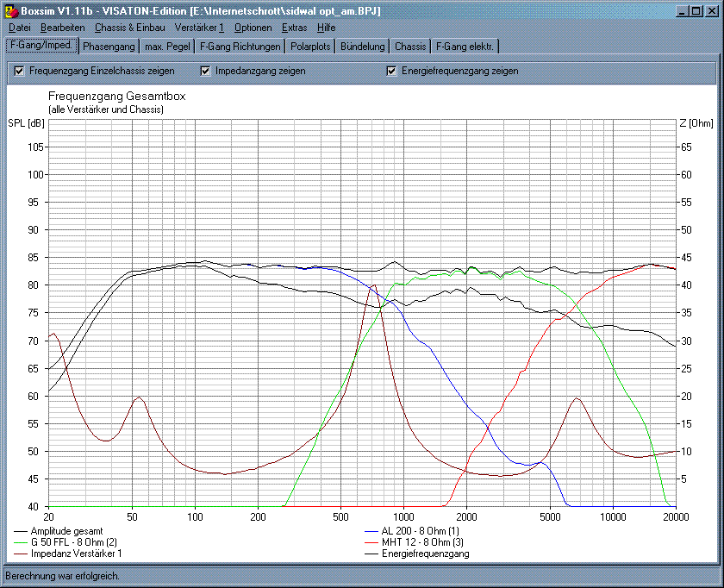
Task: Switch to the Phasengang tab
Action: point(109,47)
